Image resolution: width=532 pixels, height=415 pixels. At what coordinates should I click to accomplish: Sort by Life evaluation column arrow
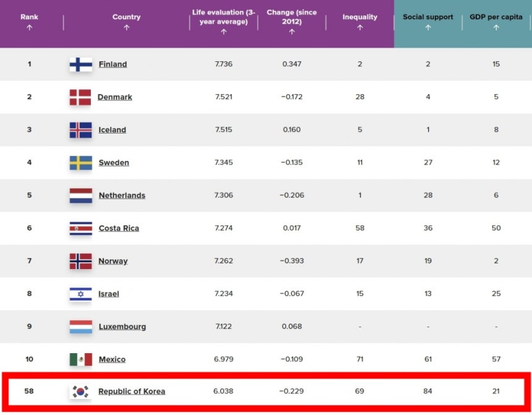click(x=223, y=32)
